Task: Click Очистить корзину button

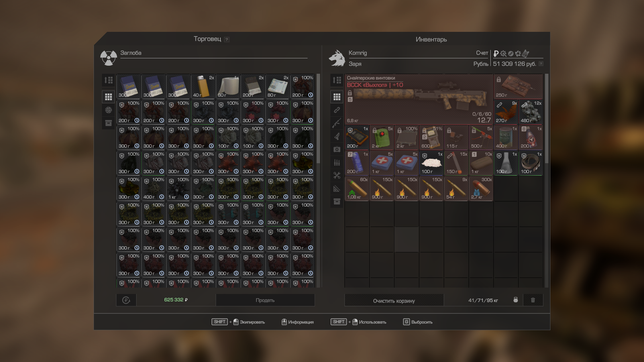Action: (394, 301)
